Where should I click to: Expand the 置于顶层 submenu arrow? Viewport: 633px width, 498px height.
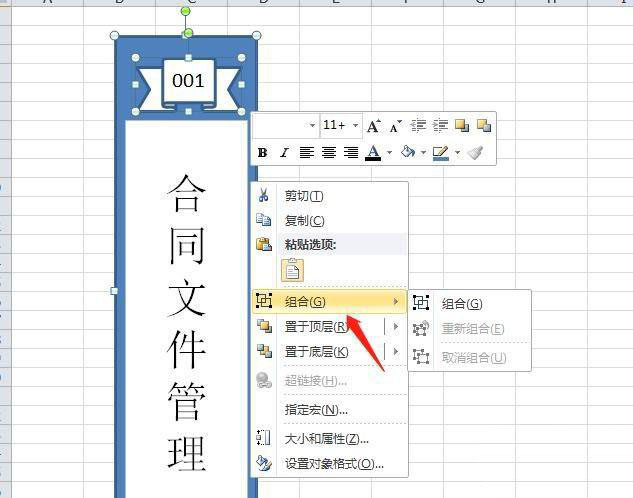pos(395,326)
